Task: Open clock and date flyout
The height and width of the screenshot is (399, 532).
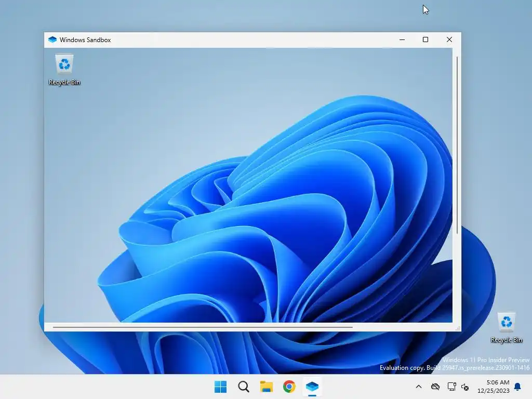Action: (x=494, y=387)
